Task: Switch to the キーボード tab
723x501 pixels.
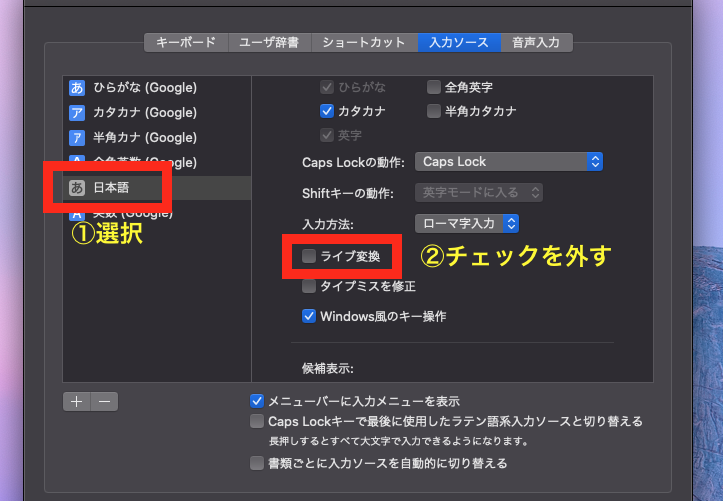Action: (x=186, y=42)
